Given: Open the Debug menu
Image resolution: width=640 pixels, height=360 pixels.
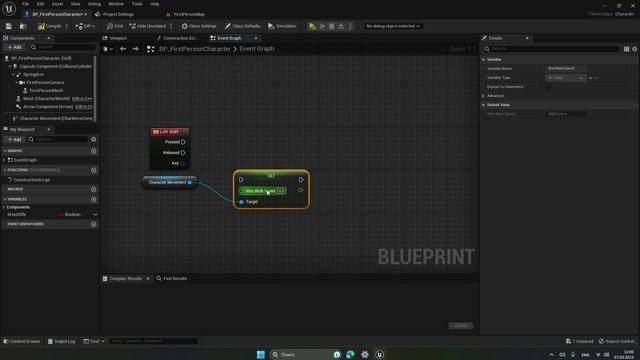Looking at the screenshot, I should [x=94, y=4].
